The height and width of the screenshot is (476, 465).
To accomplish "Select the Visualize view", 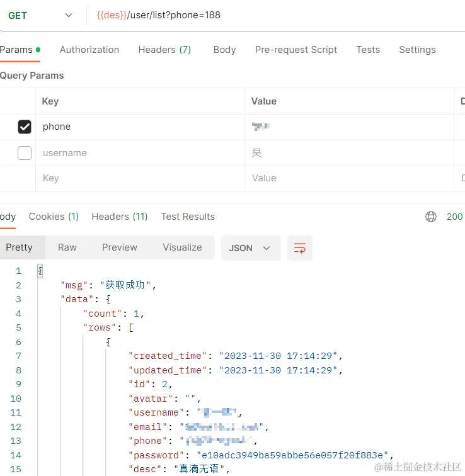I will [182, 247].
